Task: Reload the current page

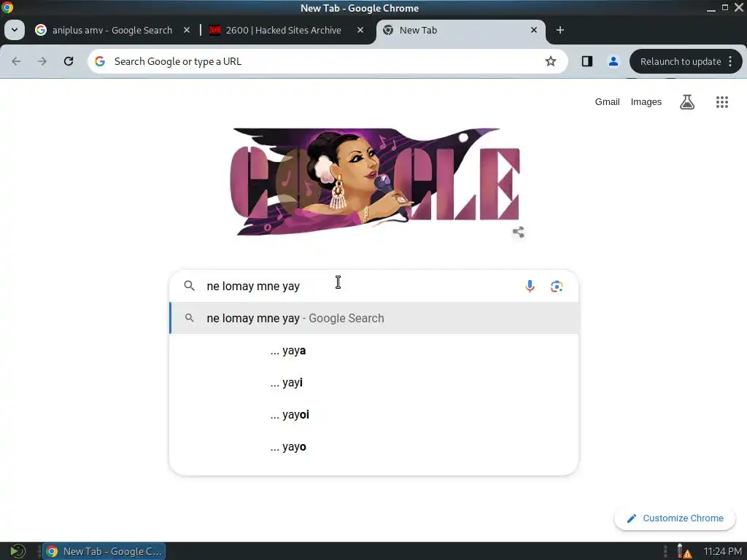Action: pos(69,61)
